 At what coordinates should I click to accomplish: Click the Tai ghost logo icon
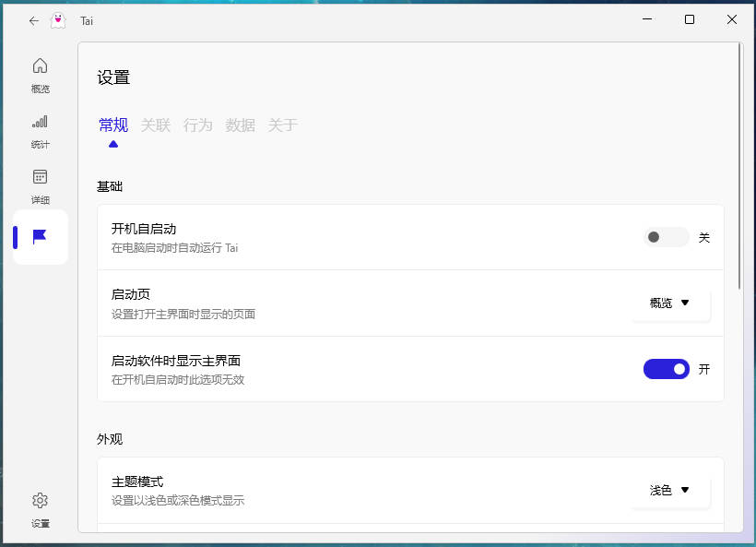(x=58, y=20)
